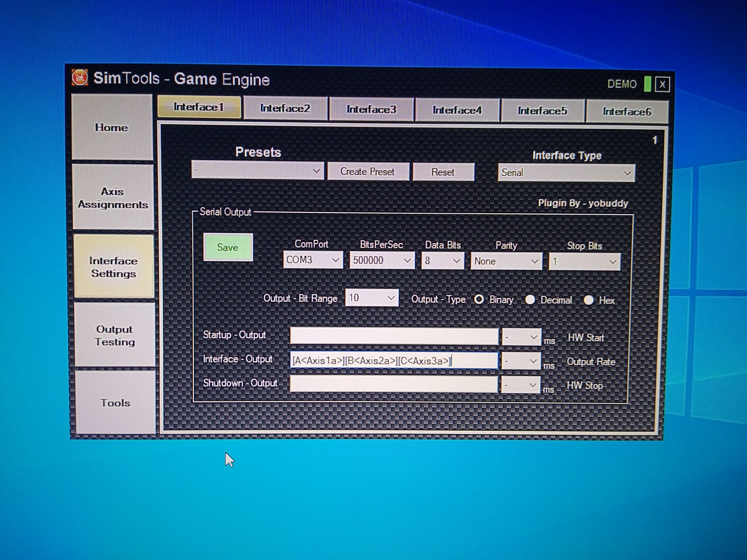The width and height of the screenshot is (747, 560).
Task: Switch to the Interface3 tab
Action: [x=372, y=109]
